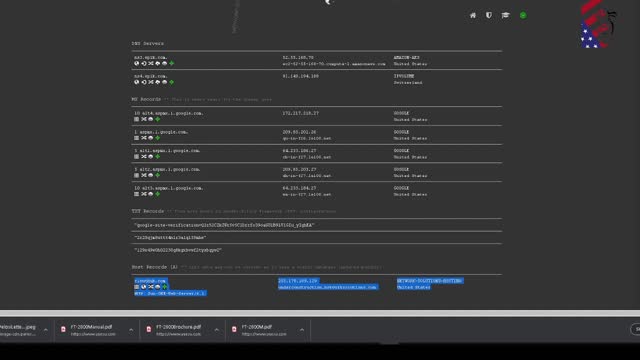Click crossed-arrows icon under alt2.aspmx.l.google.com
Image resolution: width=640 pixels, height=360 pixels.
click(x=144, y=175)
